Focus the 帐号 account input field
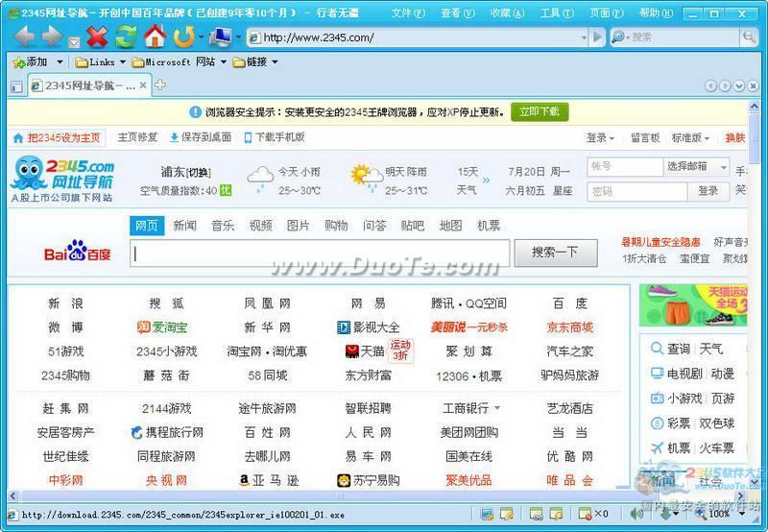The image size is (768, 532). pos(625,166)
